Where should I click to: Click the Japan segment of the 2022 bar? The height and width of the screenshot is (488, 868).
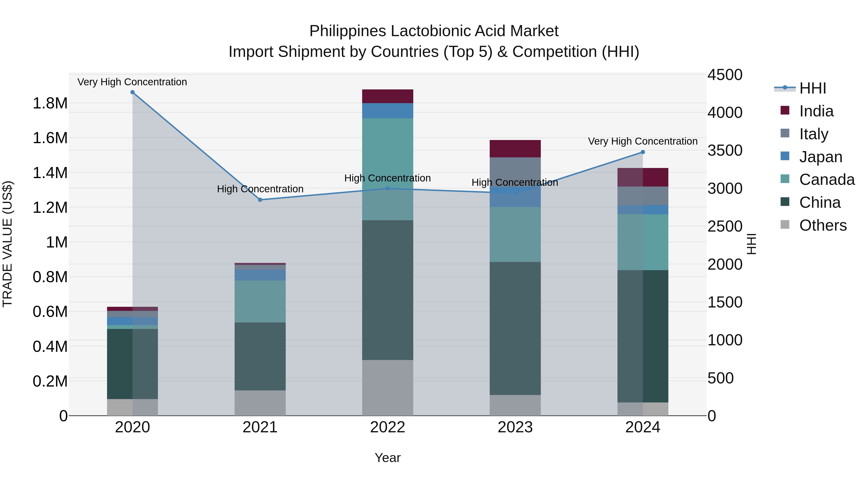point(387,111)
